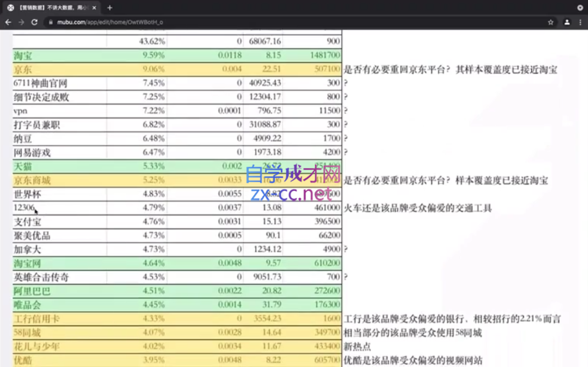Click the vpn keyword cell
The width and height of the screenshot is (588, 367).
[x=59, y=111]
